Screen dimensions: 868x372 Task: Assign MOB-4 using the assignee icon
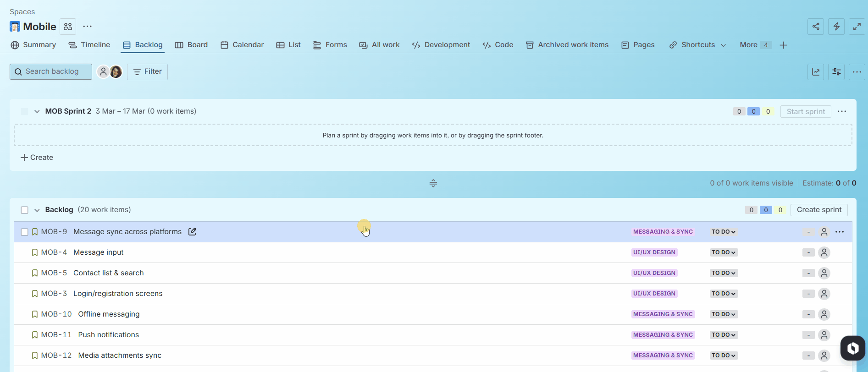coord(824,252)
